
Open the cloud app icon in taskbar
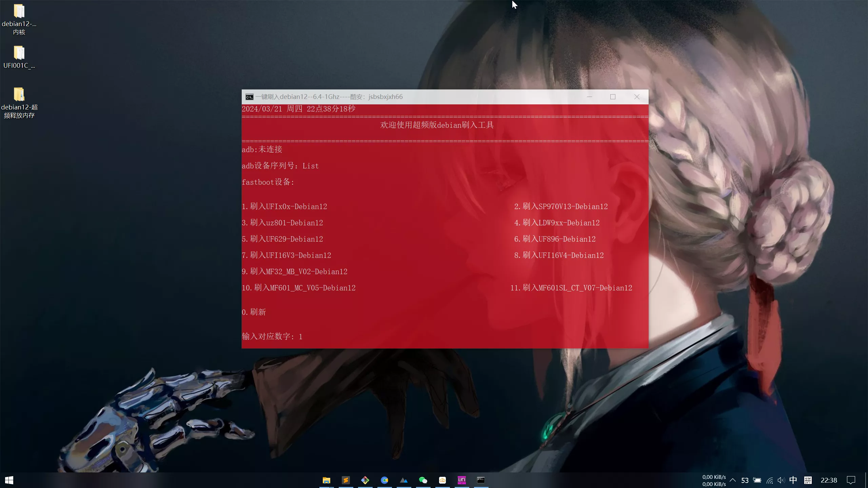click(442, 480)
